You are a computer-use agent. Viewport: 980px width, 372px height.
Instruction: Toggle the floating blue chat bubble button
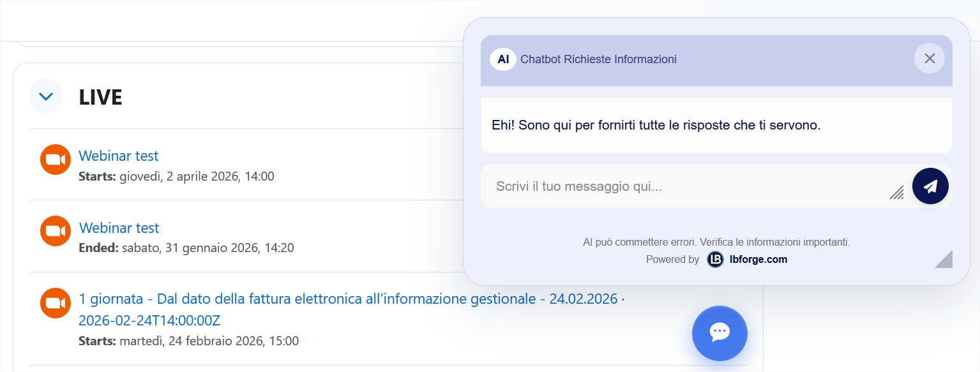click(720, 332)
